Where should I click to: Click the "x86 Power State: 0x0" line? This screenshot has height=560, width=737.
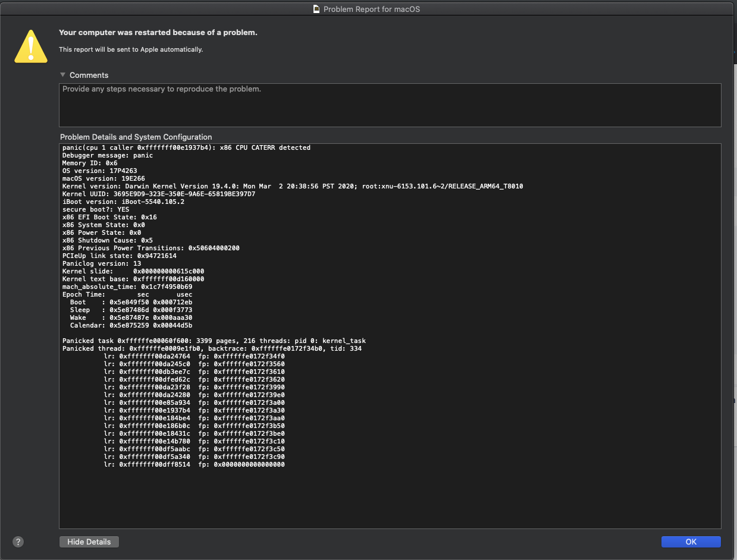coord(102,232)
